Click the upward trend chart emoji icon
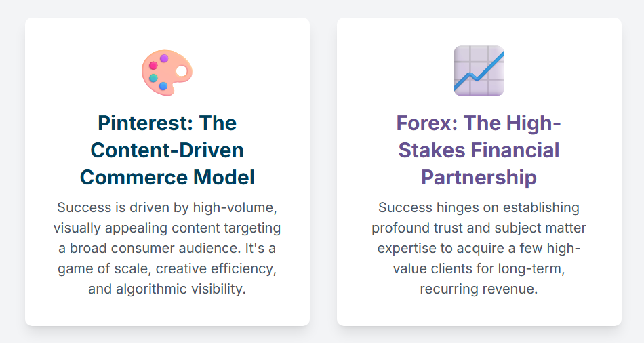 click(x=479, y=71)
